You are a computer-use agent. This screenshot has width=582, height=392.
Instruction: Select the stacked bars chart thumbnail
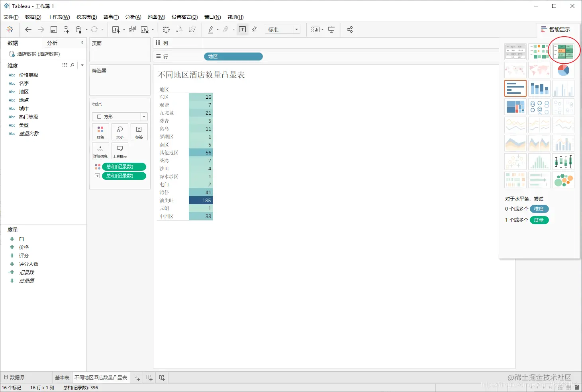tap(539, 88)
